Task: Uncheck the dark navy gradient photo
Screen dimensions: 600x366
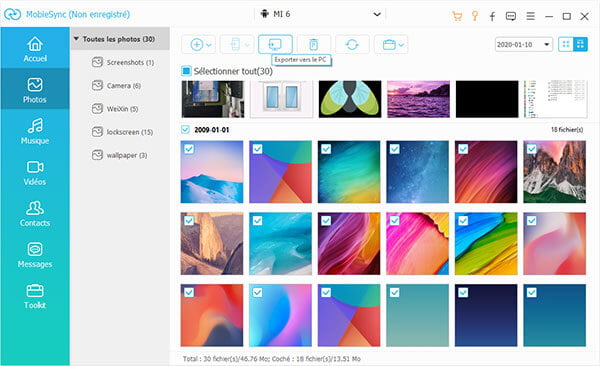Action: tap(463, 292)
